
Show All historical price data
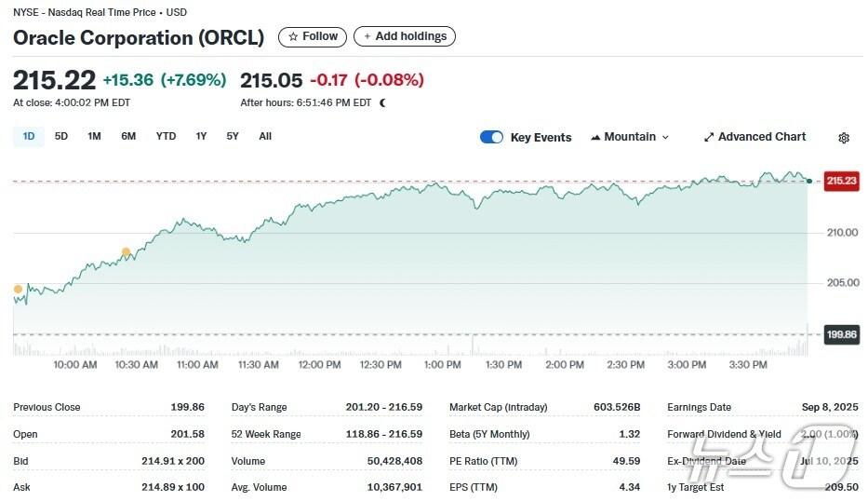(265, 136)
